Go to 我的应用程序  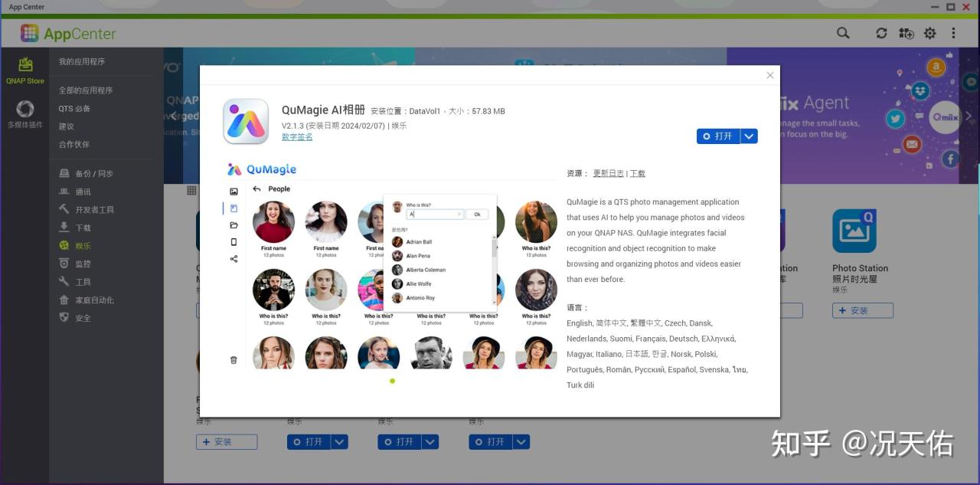(x=82, y=61)
